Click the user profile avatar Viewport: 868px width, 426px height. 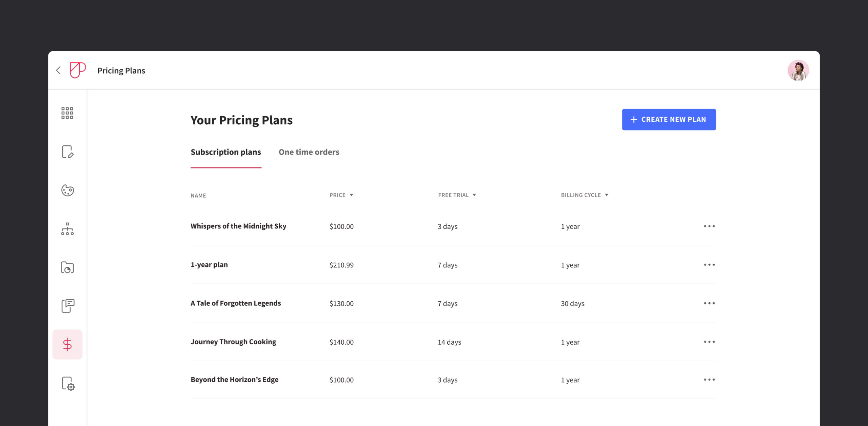(x=798, y=70)
